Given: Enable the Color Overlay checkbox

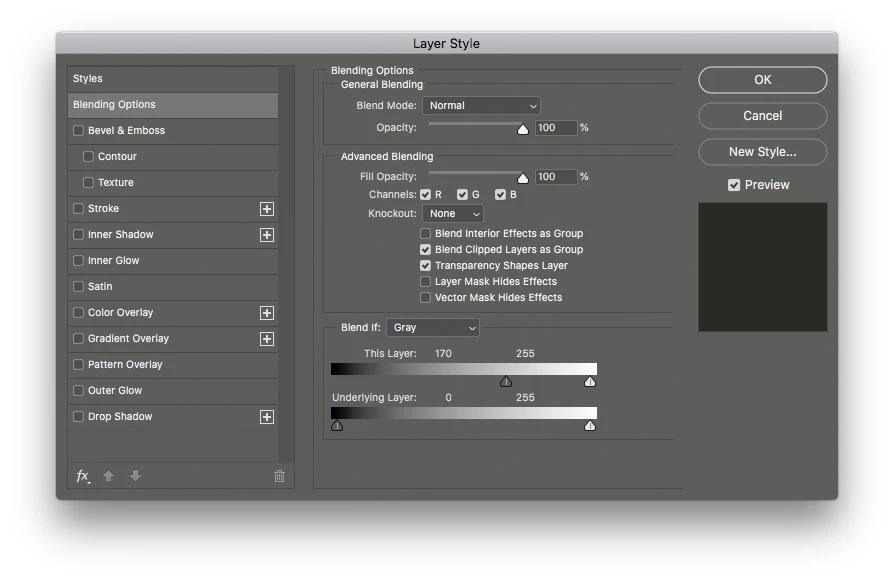Looking at the screenshot, I should [79, 313].
